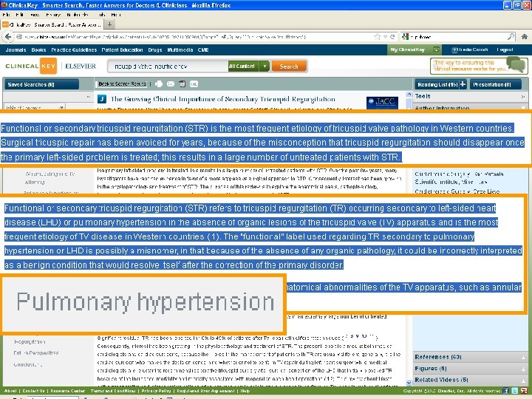Click the search magnifier in the browser search box
532x399 pixels.
point(511,37)
